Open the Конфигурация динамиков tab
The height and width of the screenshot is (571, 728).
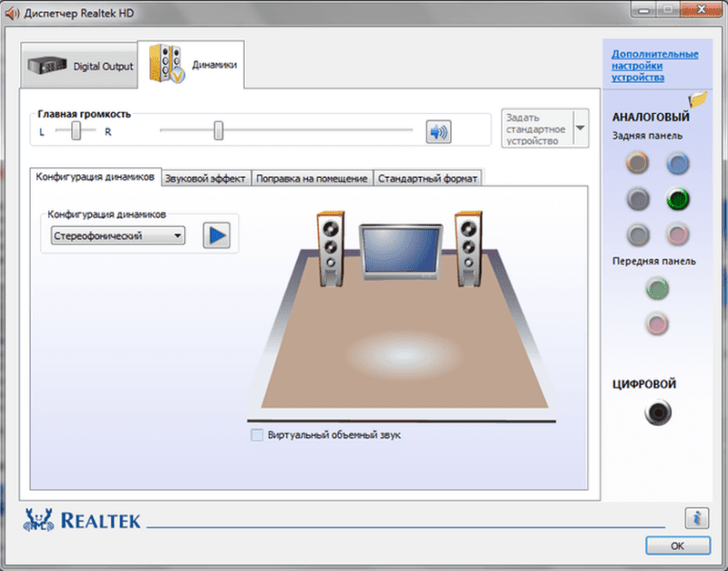point(96,177)
